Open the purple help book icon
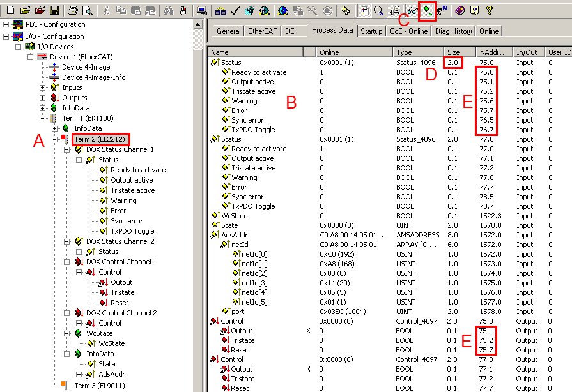 (460, 11)
